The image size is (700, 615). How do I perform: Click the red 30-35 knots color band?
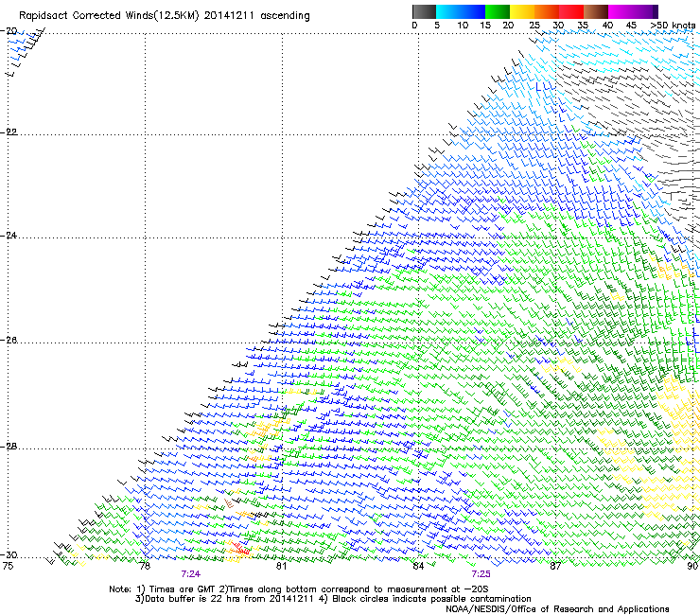coord(571,11)
